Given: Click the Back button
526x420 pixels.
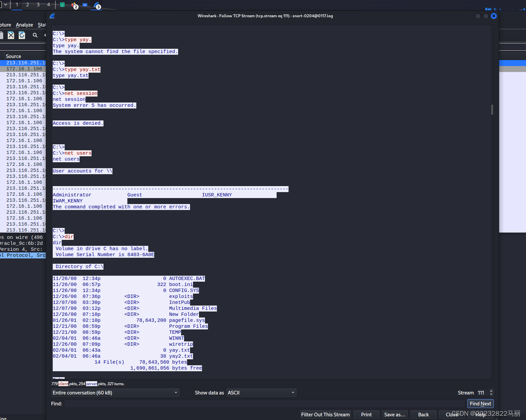Looking at the screenshot, I should [x=423, y=415].
